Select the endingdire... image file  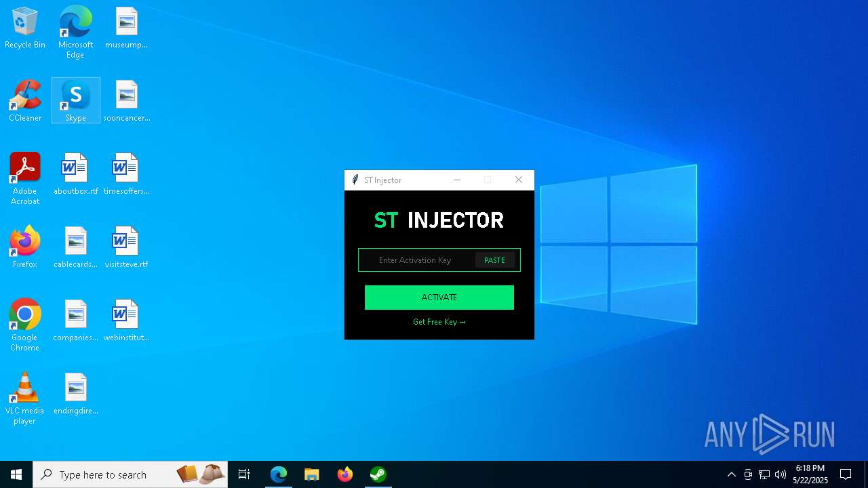tap(75, 394)
